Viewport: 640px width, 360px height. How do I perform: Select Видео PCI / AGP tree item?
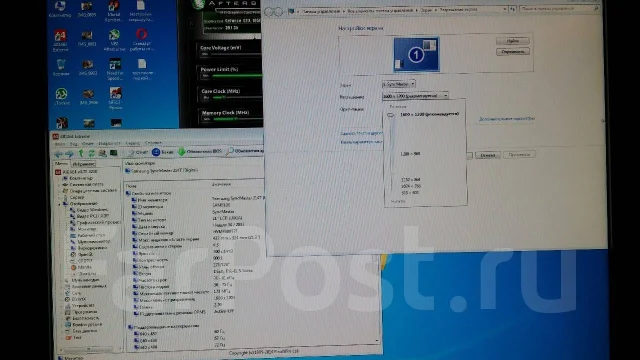(x=89, y=216)
